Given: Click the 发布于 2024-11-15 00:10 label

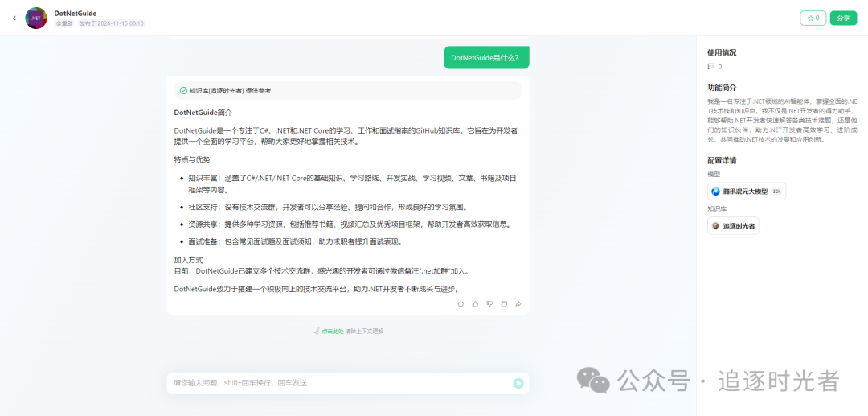Looking at the screenshot, I should pos(111,24).
